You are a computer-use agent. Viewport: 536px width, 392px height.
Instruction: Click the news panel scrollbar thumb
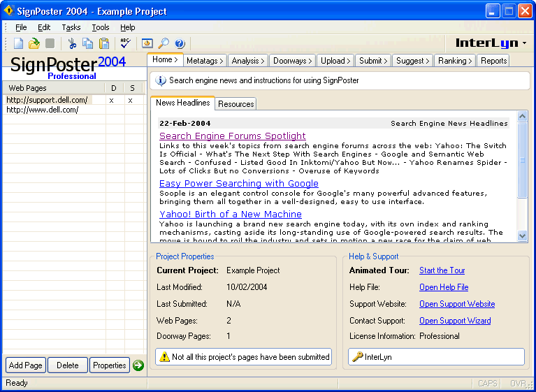click(x=522, y=160)
